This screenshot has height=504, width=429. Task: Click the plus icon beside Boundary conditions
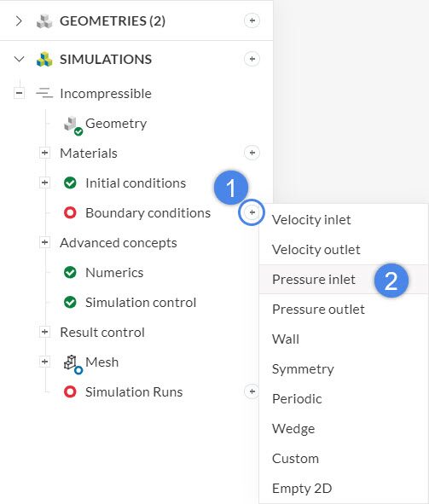coord(252,212)
